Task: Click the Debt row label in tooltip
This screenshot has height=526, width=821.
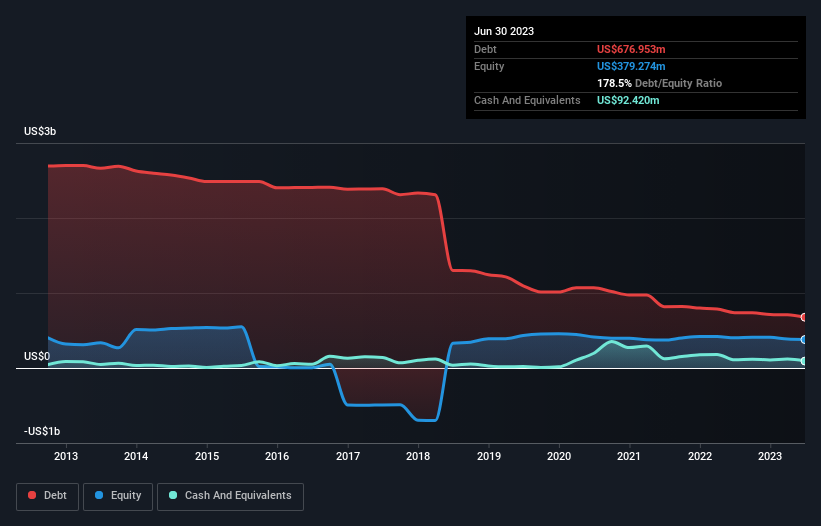Action: coord(485,49)
